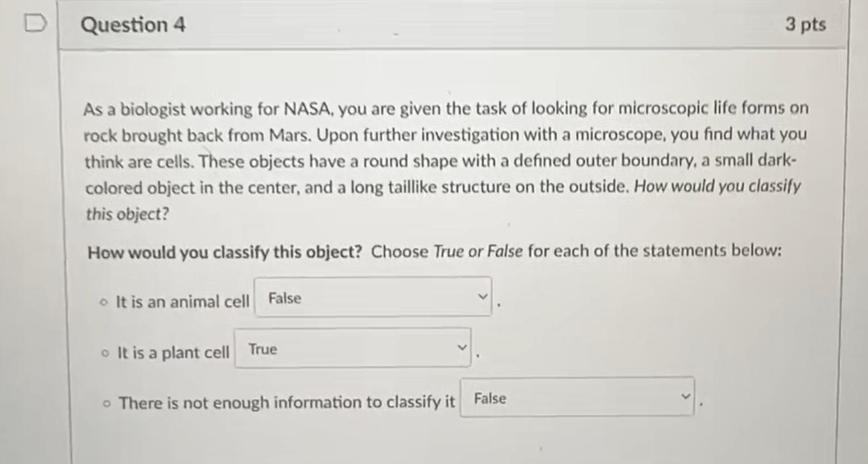Image resolution: width=868 pixels, height=464 pixels.
Task: Click the chevron on the bottom False dropdown
Action: 685,397
